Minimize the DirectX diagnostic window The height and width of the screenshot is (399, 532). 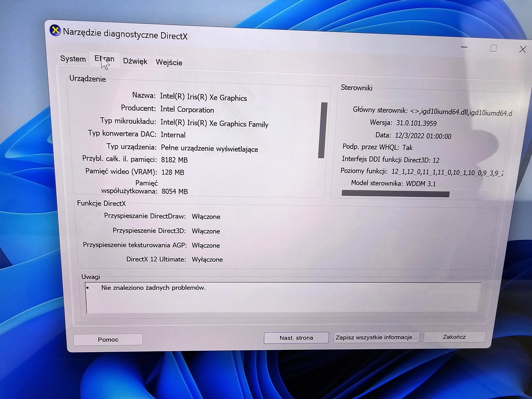coord(464,47)
